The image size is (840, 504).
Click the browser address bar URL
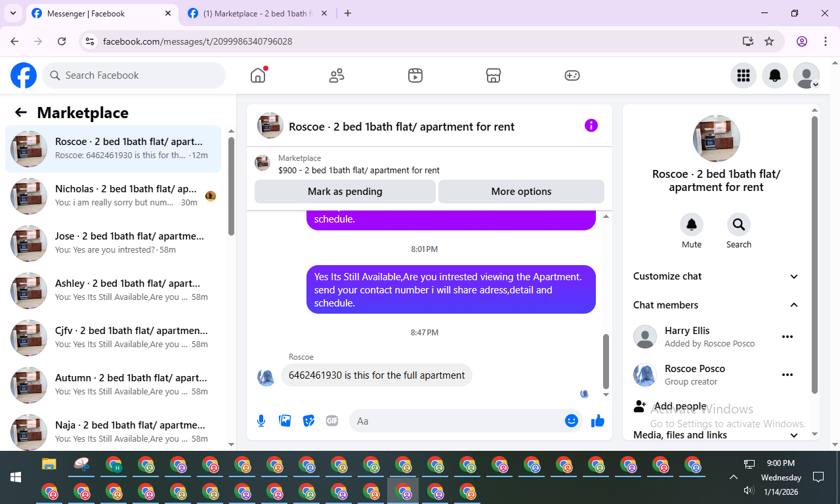pyautogui.click(x=198, y=41)
